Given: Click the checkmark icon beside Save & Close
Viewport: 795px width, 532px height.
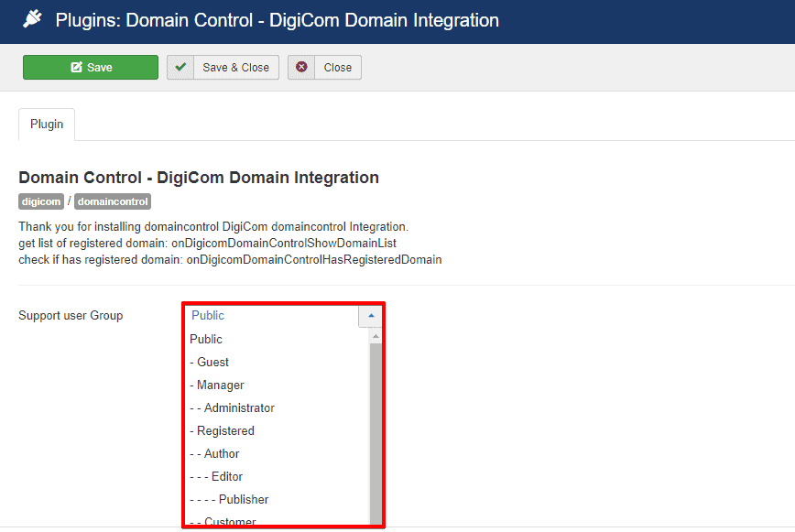Looking at the screenshot, I should [180, 67].
